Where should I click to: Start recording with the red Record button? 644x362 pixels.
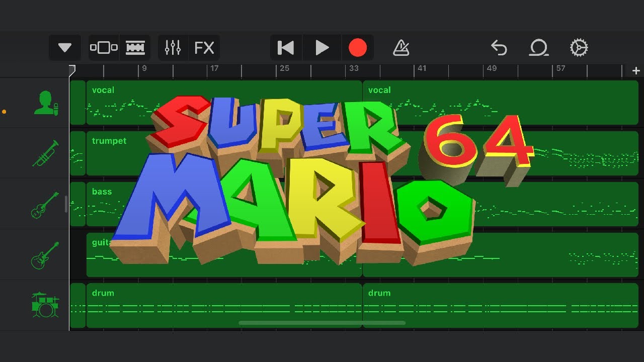358,48
